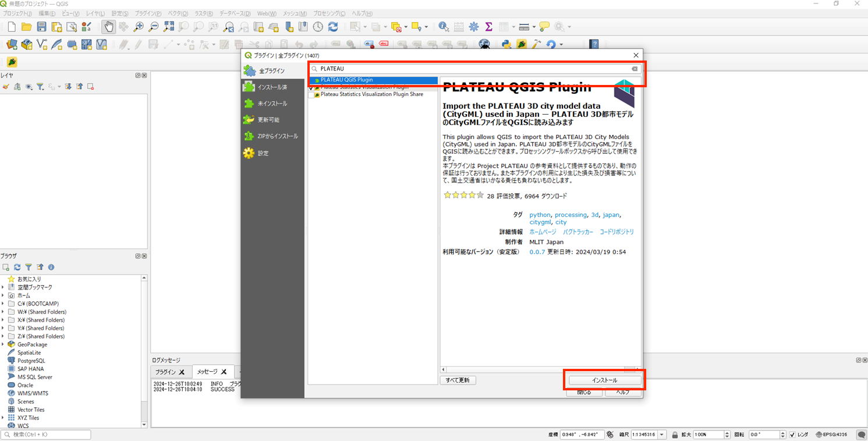
Task: Open the Installed plugins section in sidebar
Action: point(272,87)
